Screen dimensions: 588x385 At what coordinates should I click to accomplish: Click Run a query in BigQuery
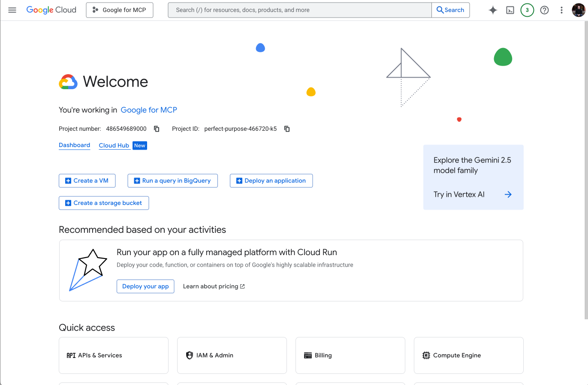(172, 180)
